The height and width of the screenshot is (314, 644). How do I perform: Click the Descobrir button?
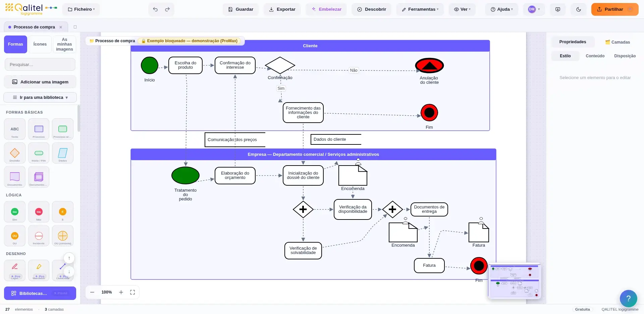point(372,9)
